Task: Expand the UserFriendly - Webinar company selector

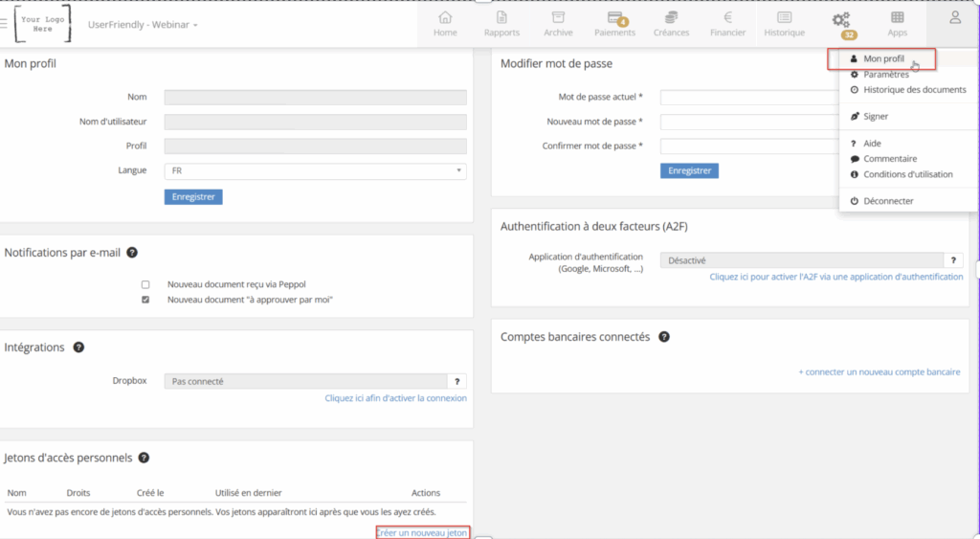Action: [x=143, y=25]
